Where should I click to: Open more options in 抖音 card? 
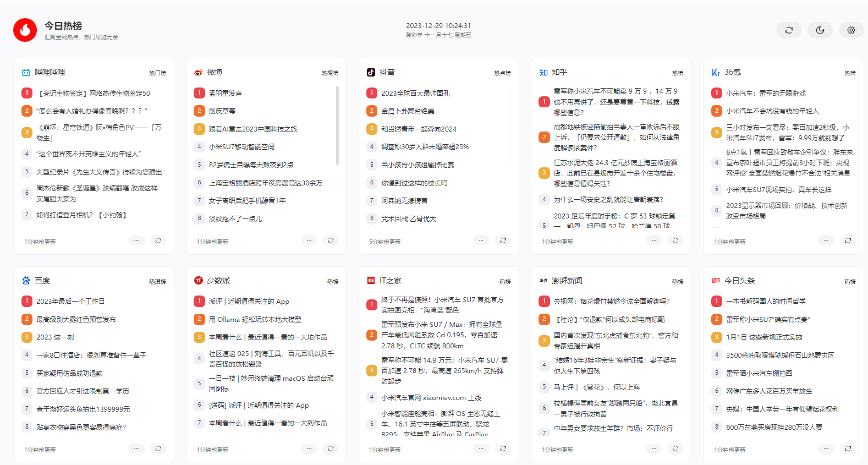click(x=481, y=240)
